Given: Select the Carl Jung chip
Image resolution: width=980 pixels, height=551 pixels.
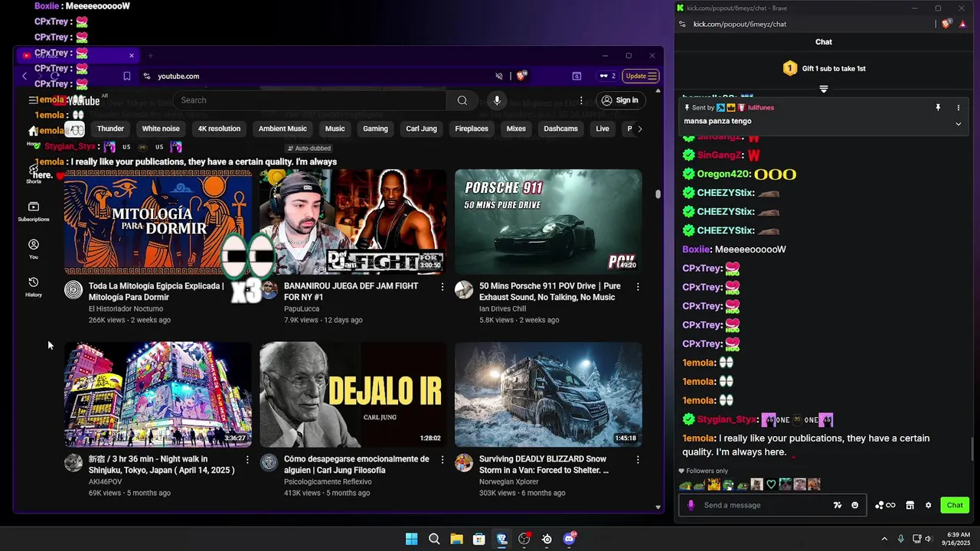Looking at the screenshot, I should pyautogui.click(x=421, y=129).
